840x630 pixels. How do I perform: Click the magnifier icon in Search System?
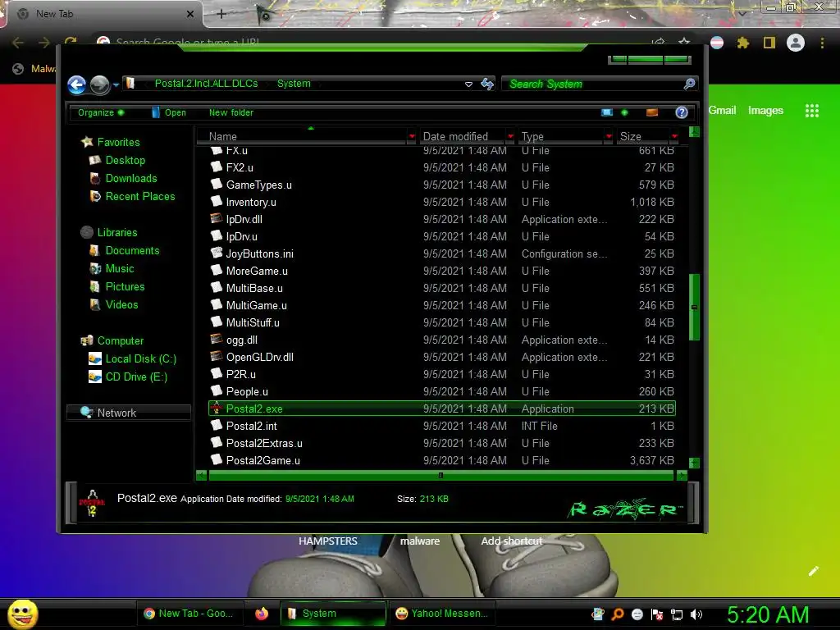(689, 84)
